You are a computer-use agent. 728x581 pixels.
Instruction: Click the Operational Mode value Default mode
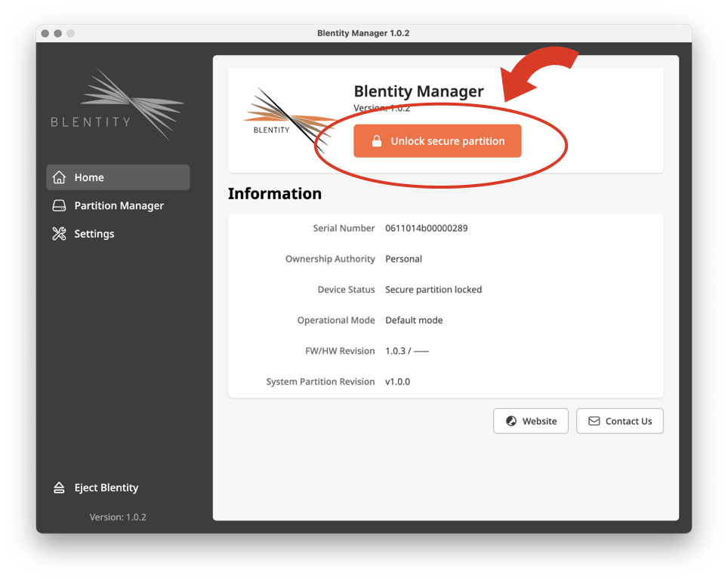pyautogui.click(x=414, y=320)
